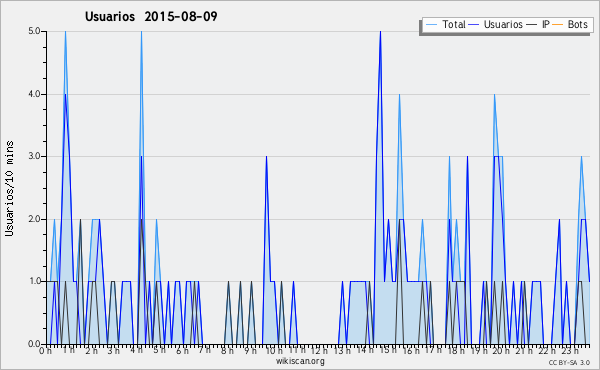600x370 pixels.
Task: Click the '7 h' x-axis label
Action: [204, 350]
